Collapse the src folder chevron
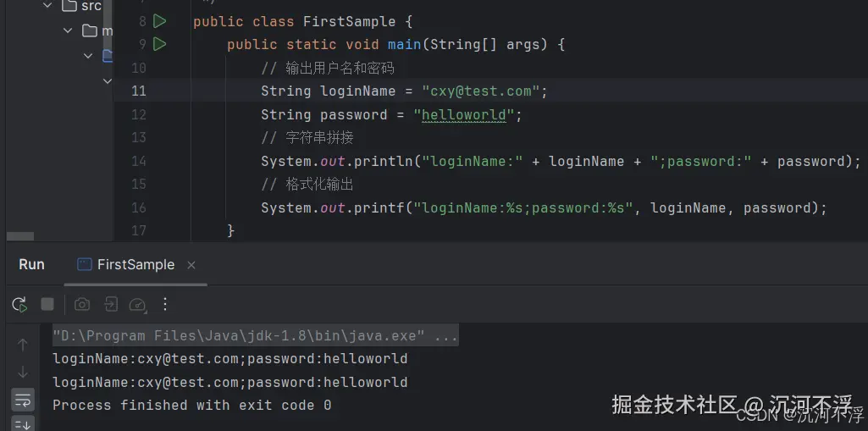 click(x=47, y=6)
